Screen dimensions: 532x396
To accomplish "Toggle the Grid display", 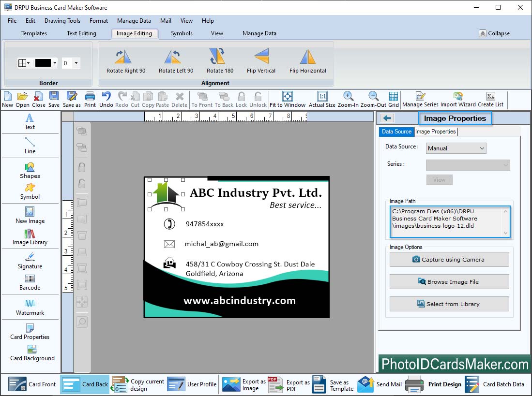I will tap(394, 100).
